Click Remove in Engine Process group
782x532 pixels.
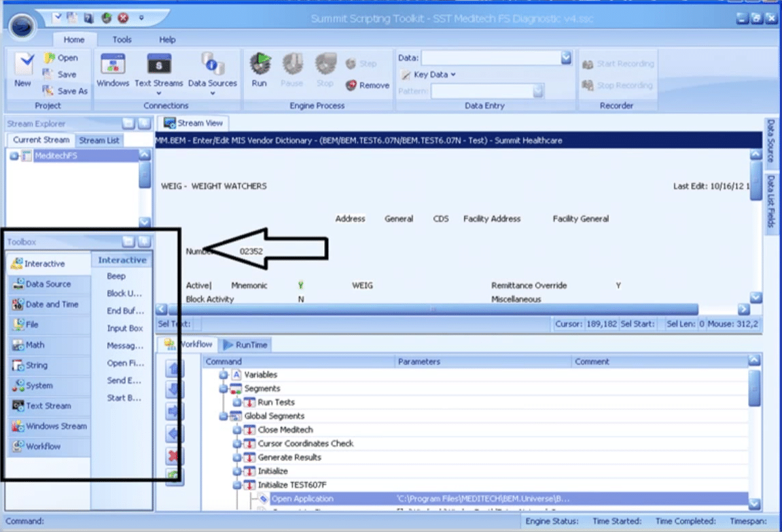(368, 85)
